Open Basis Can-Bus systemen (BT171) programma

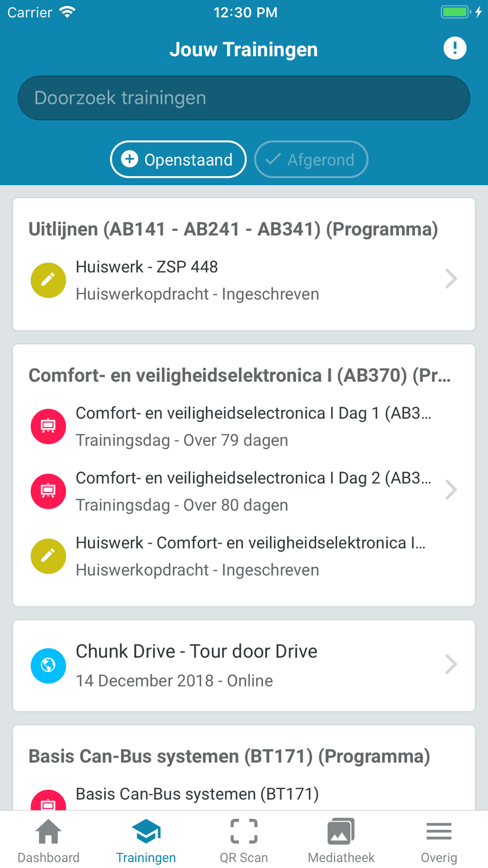229,756
